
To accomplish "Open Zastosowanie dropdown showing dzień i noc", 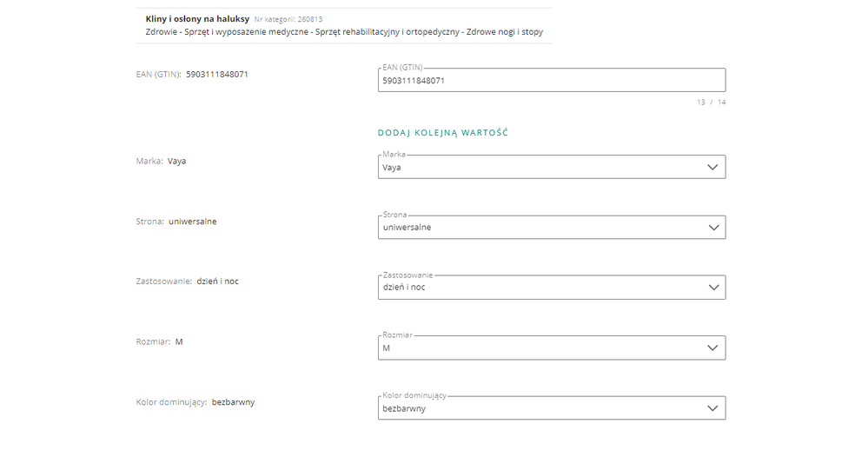I will 539,288.
